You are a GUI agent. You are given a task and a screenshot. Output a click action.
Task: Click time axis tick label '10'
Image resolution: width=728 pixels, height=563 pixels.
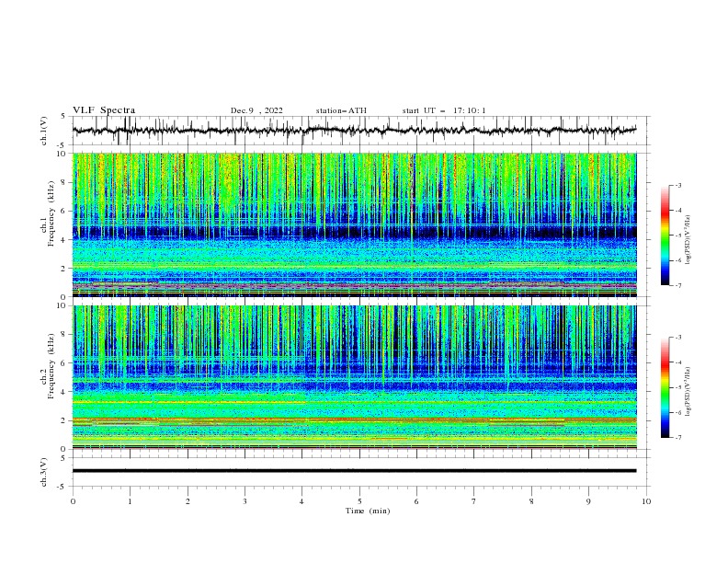coord(646,501)
